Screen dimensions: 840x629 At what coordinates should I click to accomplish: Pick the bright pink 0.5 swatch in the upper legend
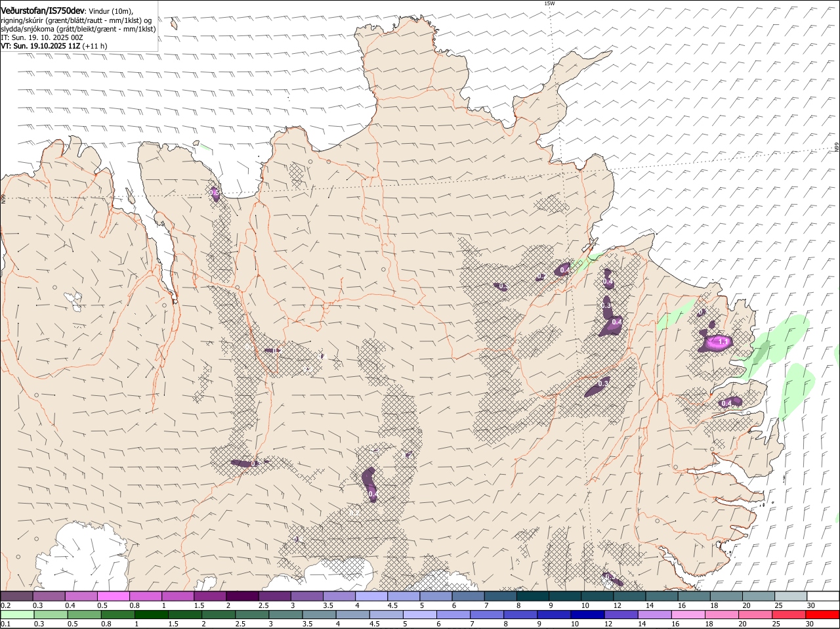point(113,596)
